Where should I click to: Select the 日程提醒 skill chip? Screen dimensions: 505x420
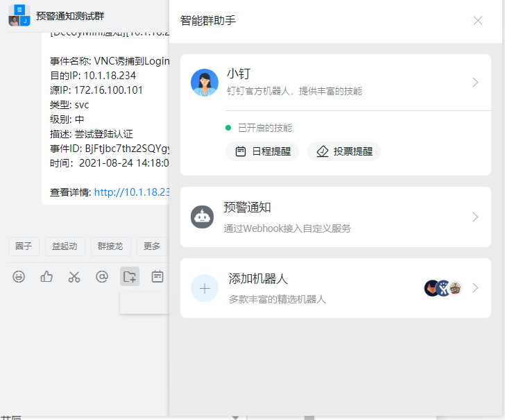(x=262, y=151)
